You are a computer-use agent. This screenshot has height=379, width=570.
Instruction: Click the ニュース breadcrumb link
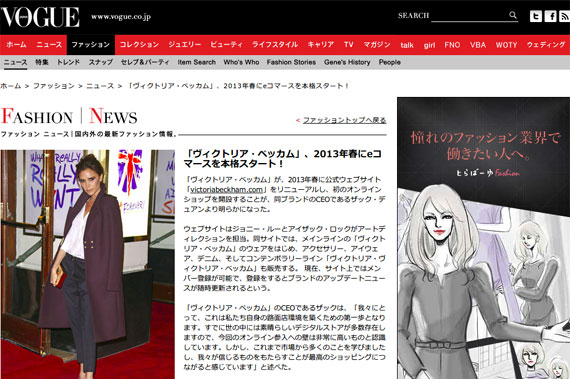(x=100, y=86)
